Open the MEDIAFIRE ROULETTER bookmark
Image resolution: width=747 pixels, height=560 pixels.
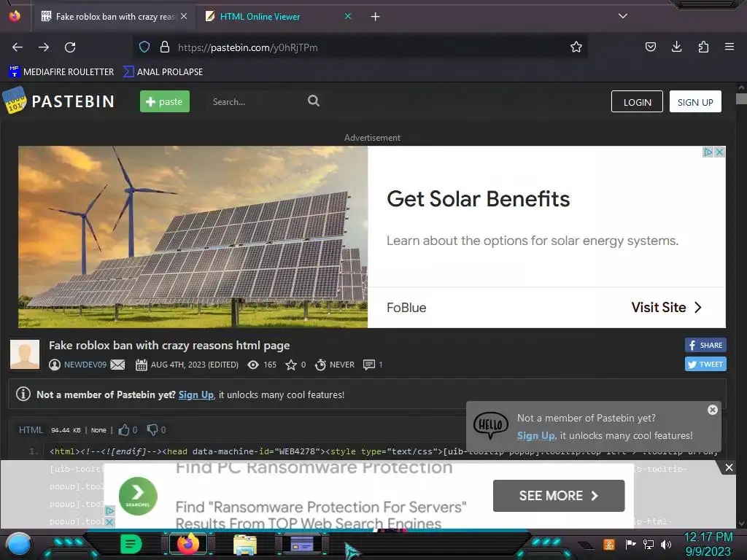[61, 72]
